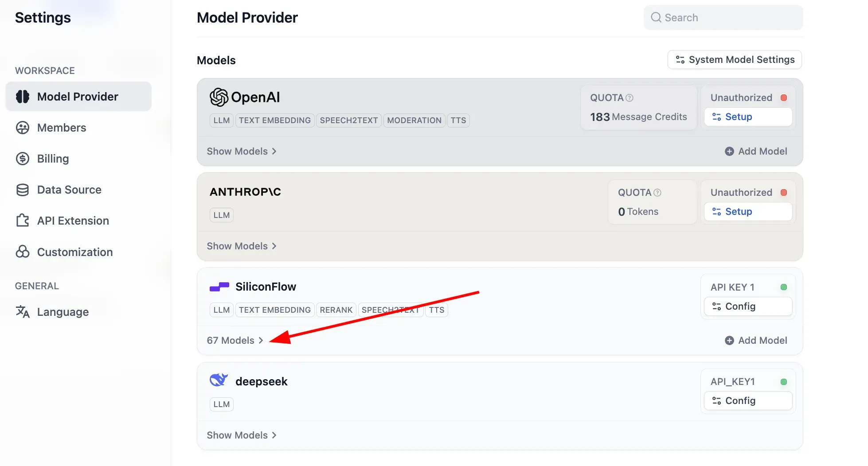Click the SiliconFlow logo
Image resolution: width=868 pixels, height=466 pixels.
[x=219, y=287]
